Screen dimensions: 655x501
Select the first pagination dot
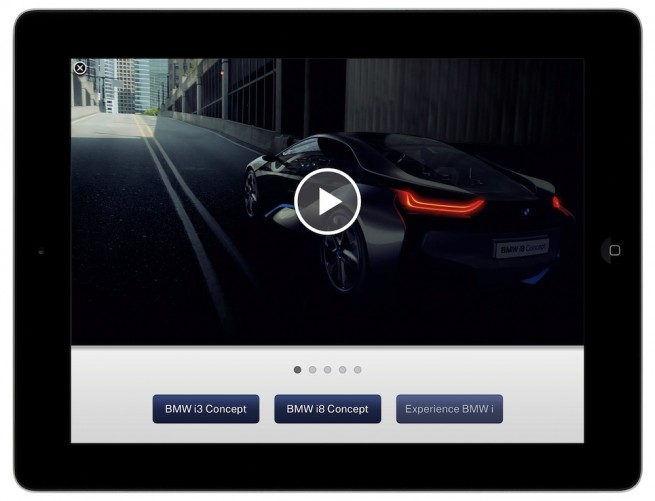[x=297, y=370]
